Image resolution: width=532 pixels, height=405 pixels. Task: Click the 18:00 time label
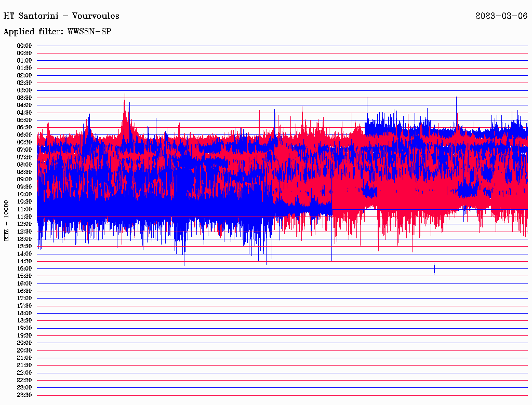pos(24,313)
